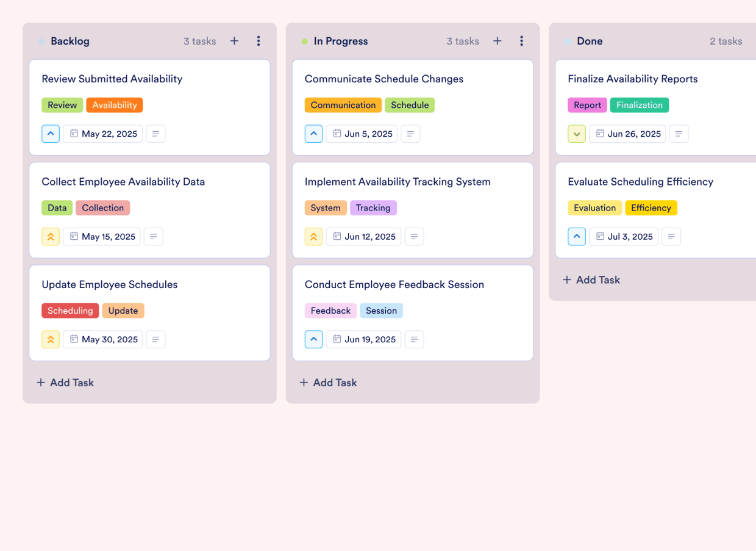Click the plus icon in the In Progress header

497,41
